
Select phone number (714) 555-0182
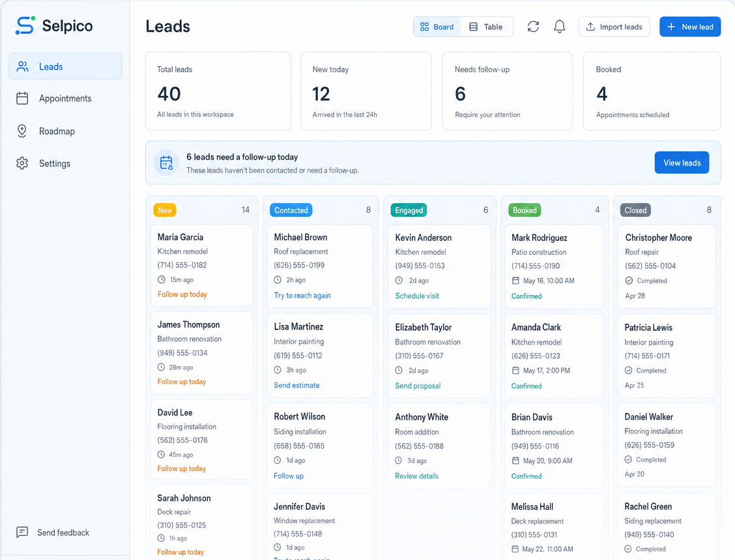[182, 265]
